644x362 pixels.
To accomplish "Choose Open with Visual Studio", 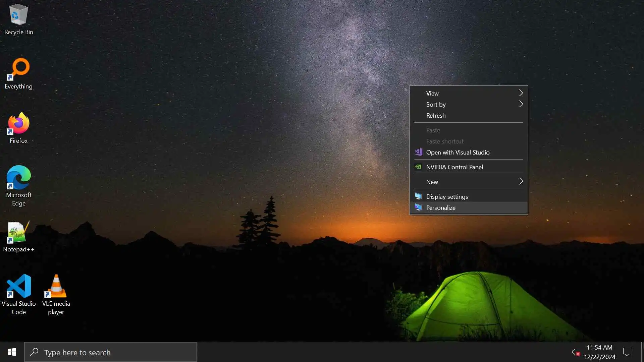I will click(x=458, y=153).
